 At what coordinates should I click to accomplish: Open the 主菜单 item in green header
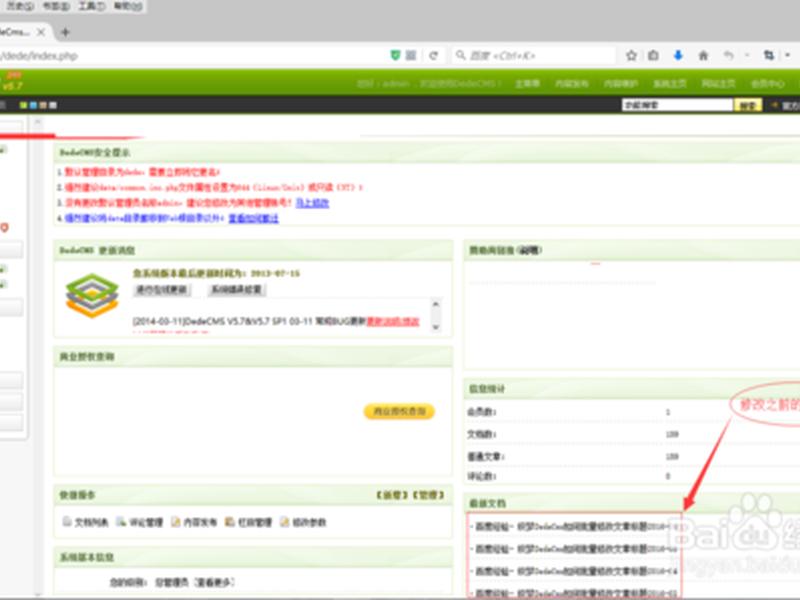click(527, 83)
